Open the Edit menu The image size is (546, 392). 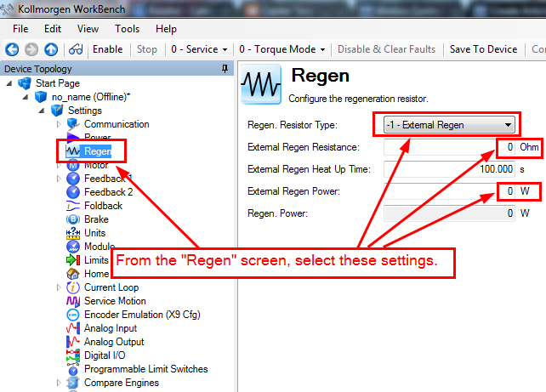pyautogui.click(x=53, y=29)
